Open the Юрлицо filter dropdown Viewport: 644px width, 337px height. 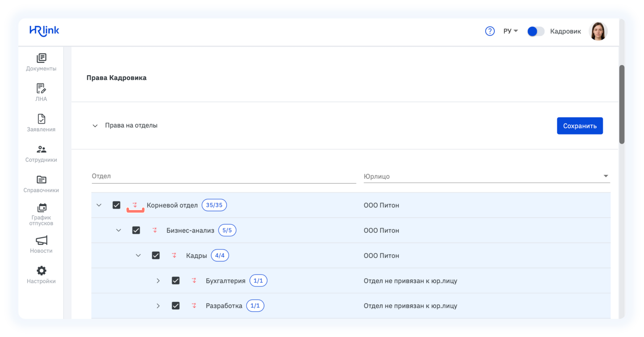pos(487,176)
